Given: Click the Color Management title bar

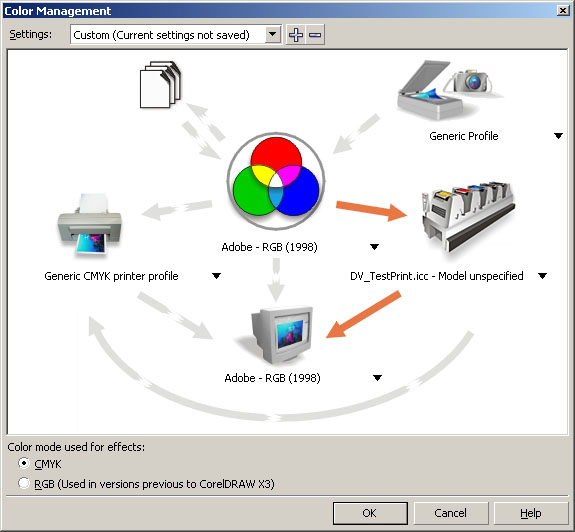Looking at the screenshot, I should click(x=279, y=11).
